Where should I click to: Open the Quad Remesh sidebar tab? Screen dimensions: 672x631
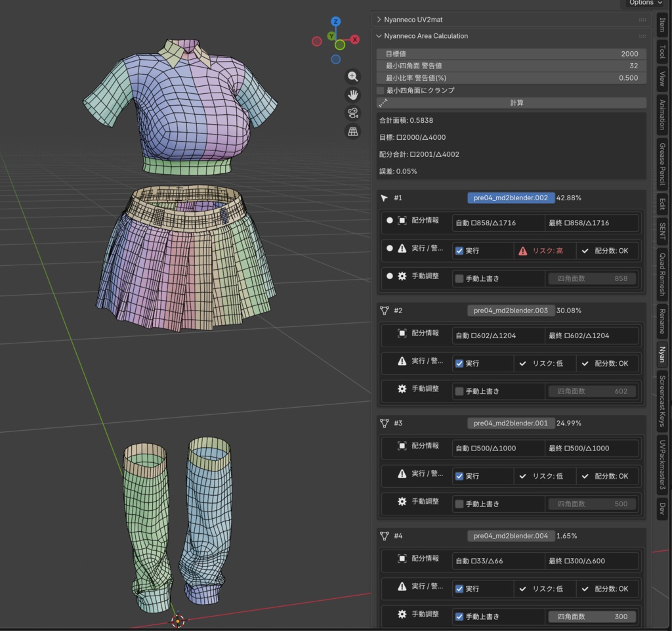[662, 274]
